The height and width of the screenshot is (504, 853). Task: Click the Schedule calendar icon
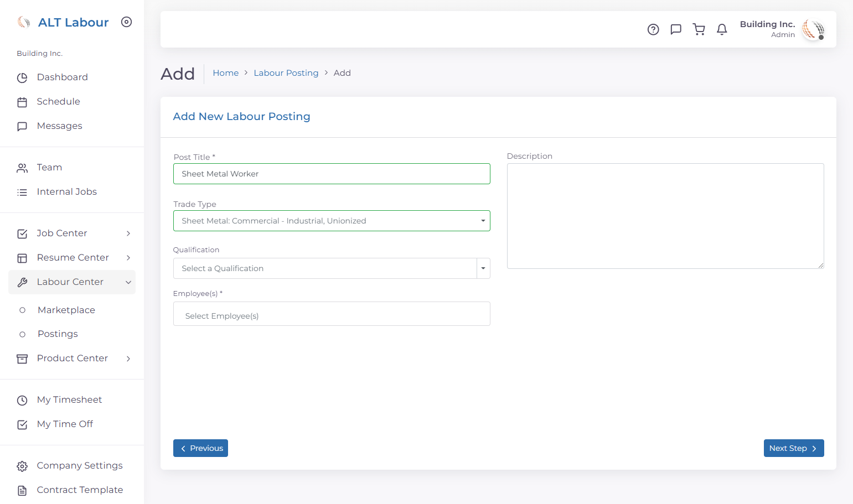pos(22,102)
